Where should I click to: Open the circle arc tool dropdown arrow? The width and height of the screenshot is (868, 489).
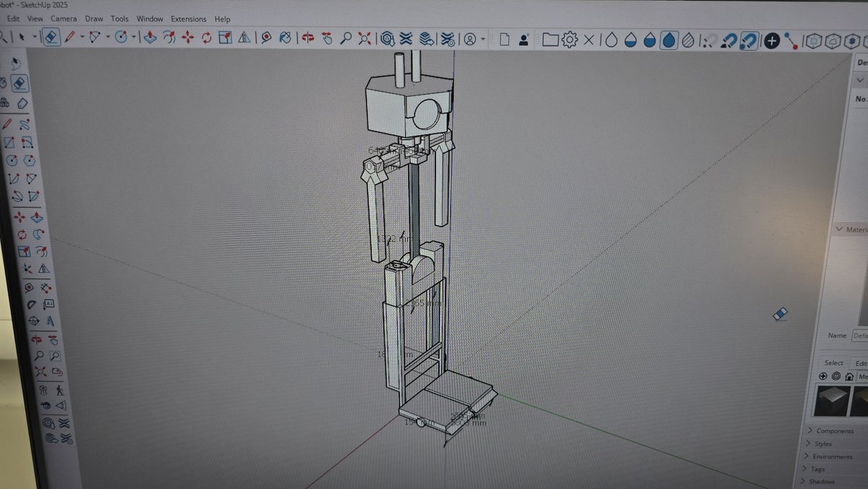(x=134, y=37)
